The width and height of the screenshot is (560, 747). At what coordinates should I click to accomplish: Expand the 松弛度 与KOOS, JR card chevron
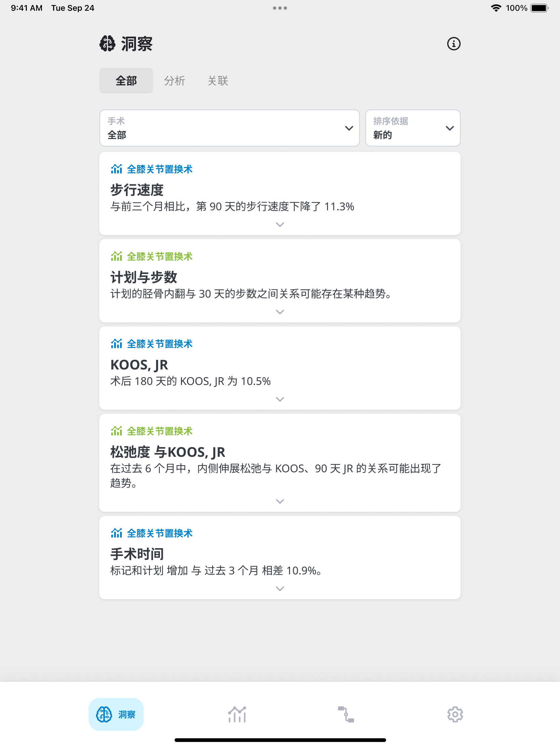[280, 501]
